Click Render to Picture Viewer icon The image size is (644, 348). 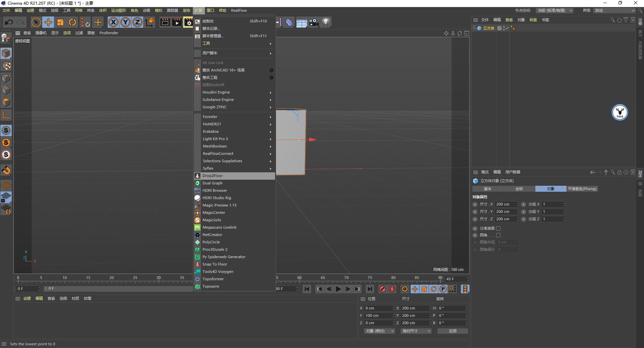pos(177,22)
